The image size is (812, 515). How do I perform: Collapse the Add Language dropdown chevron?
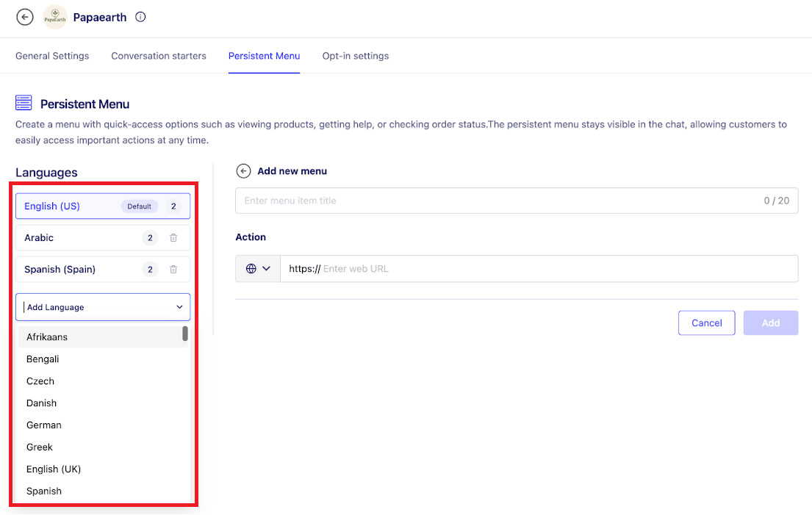[x=180, y=307]
